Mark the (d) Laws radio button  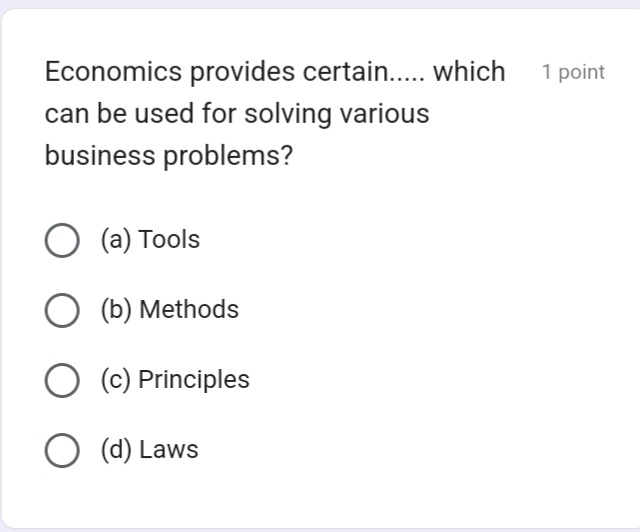coord(62,451)
